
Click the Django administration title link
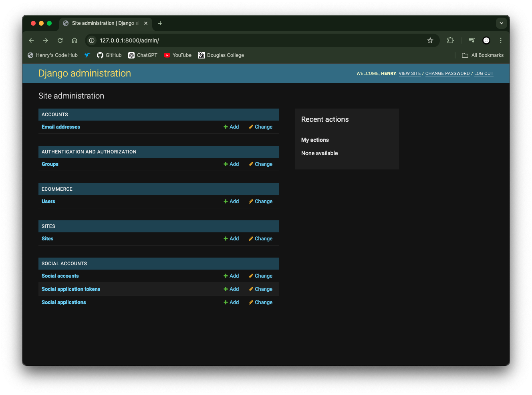point(85,73)
